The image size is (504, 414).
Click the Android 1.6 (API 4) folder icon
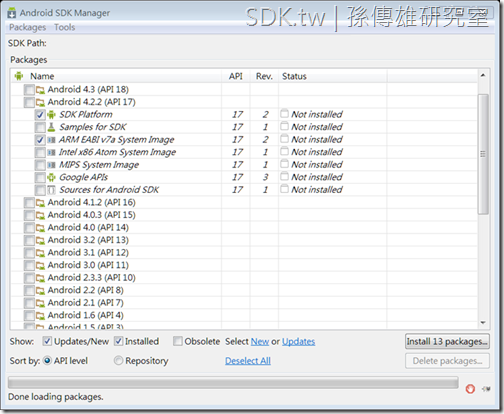(40, 315)
